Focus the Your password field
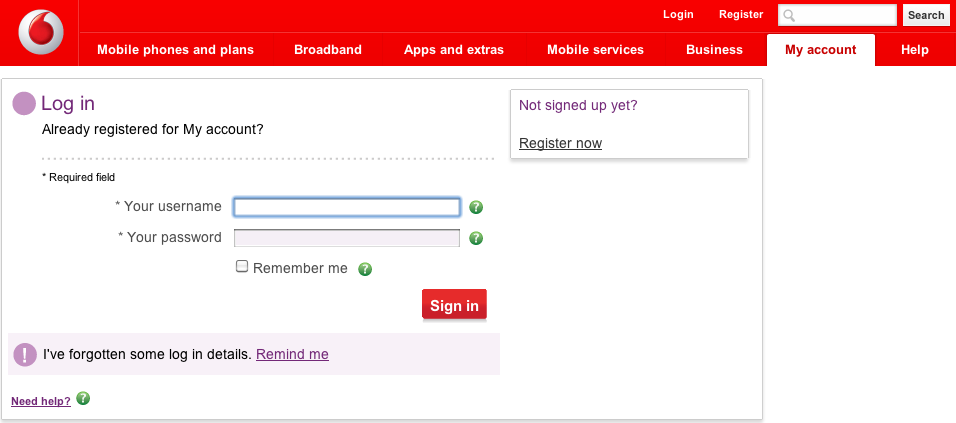This screenshot has height=423, width=956. tap(347, 238)
